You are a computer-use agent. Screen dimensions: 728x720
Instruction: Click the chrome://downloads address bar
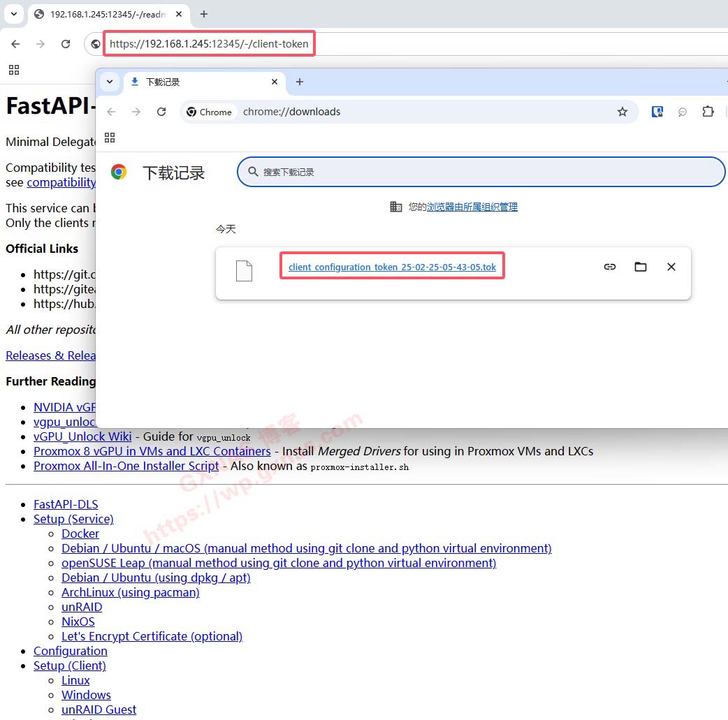coord(419,112)
